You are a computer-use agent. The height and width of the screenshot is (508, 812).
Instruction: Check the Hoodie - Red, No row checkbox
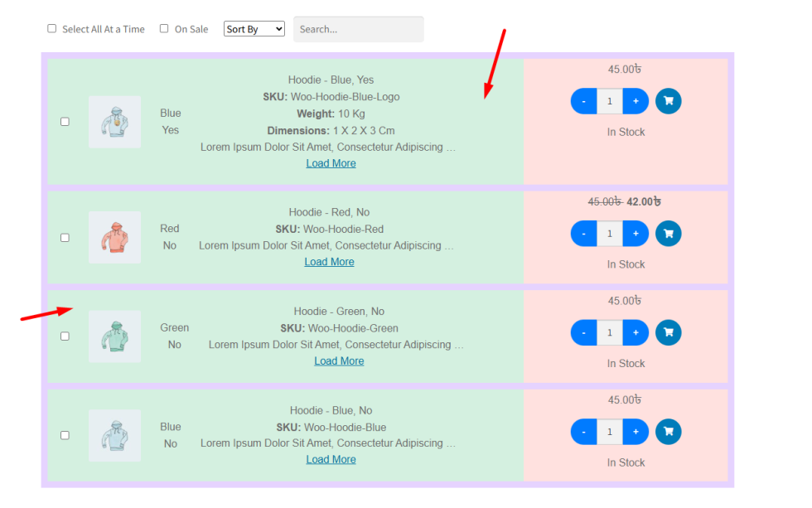point(65,238)
